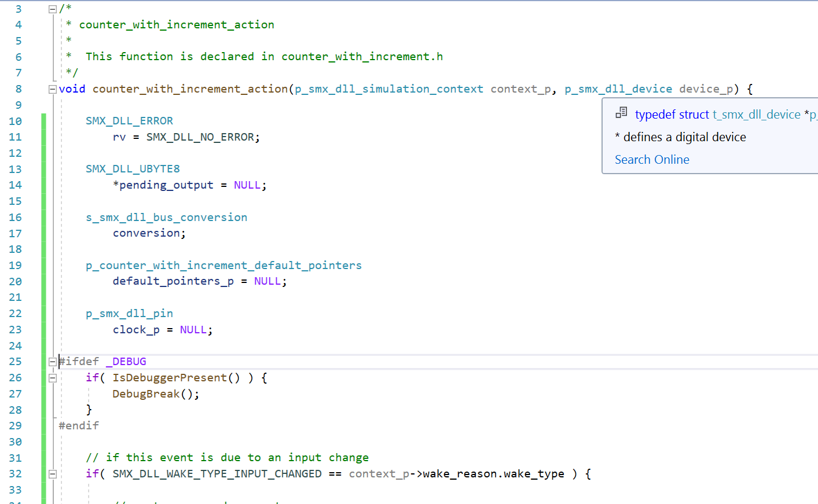Screen dimensions: 818x504
Task: Click p_counter_with_increment_default_pointers type name
Action: click(223, 266)
